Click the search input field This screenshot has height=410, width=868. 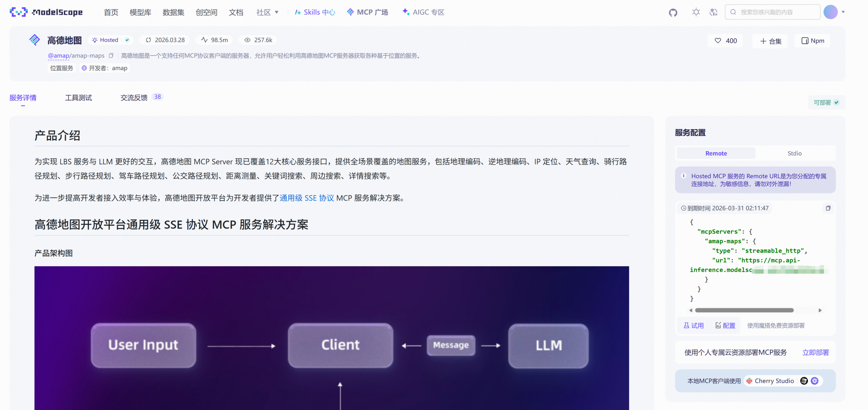point(773,12)
